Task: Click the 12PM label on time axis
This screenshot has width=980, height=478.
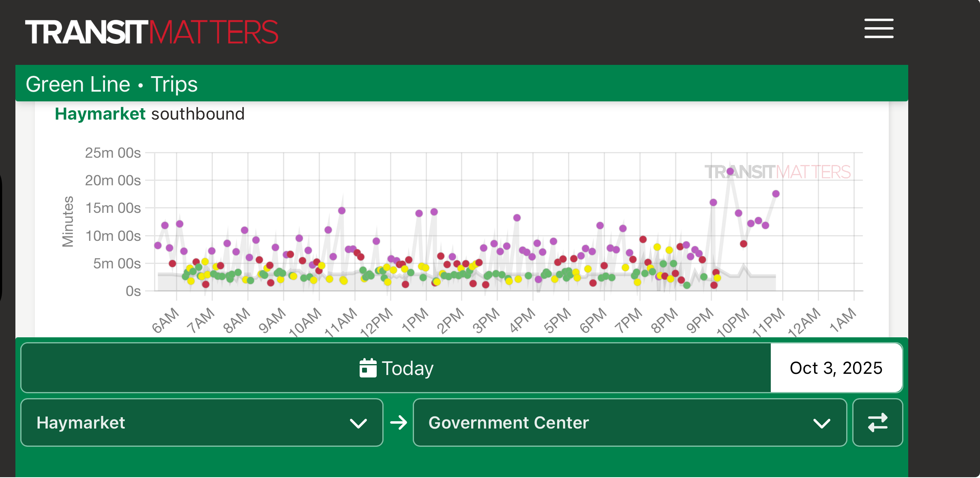Action: [377, 322]
